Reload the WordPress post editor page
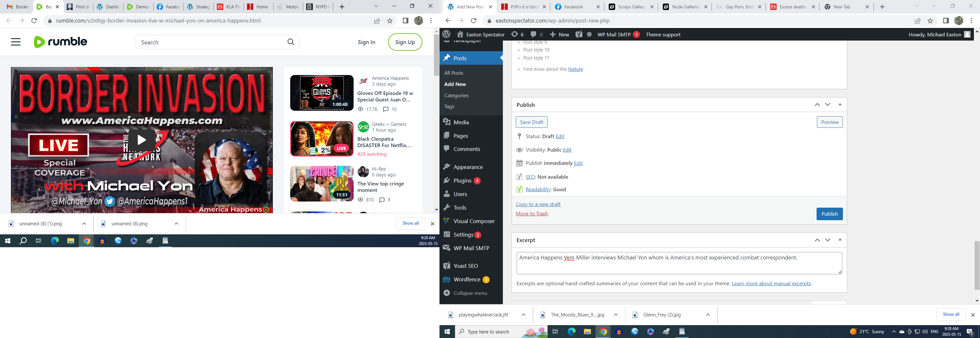This screenshot has width=980, height=338. [474, 21]
